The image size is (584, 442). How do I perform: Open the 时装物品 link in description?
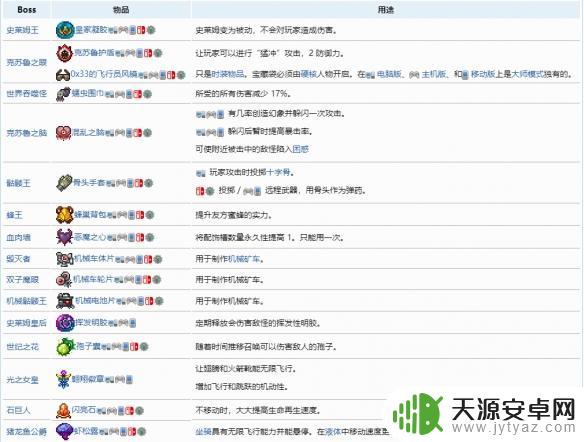click(x=228, y=74)
